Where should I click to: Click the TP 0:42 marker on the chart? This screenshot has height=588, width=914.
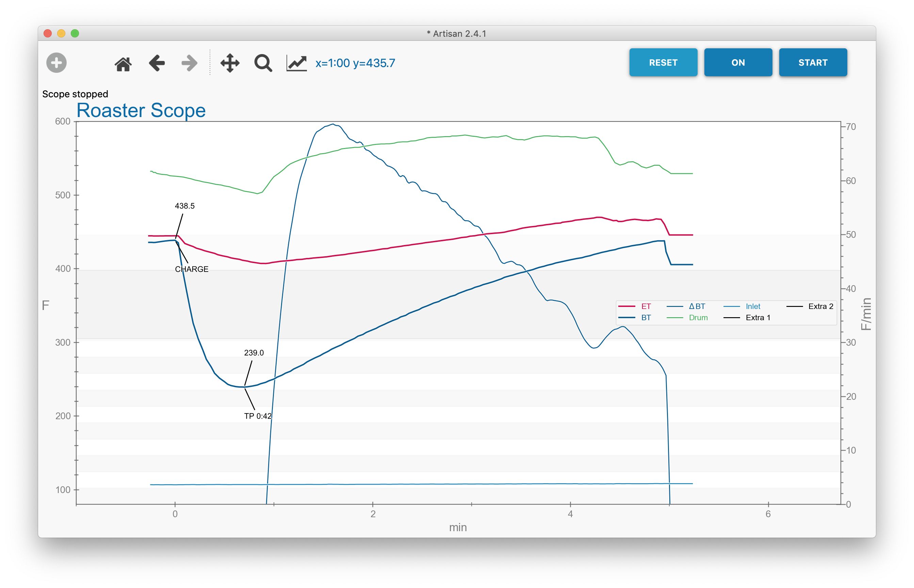258,415
